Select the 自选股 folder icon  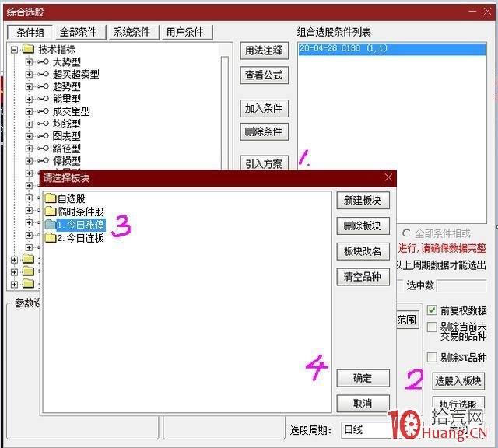pyautogui.click(x=50, y=198)
